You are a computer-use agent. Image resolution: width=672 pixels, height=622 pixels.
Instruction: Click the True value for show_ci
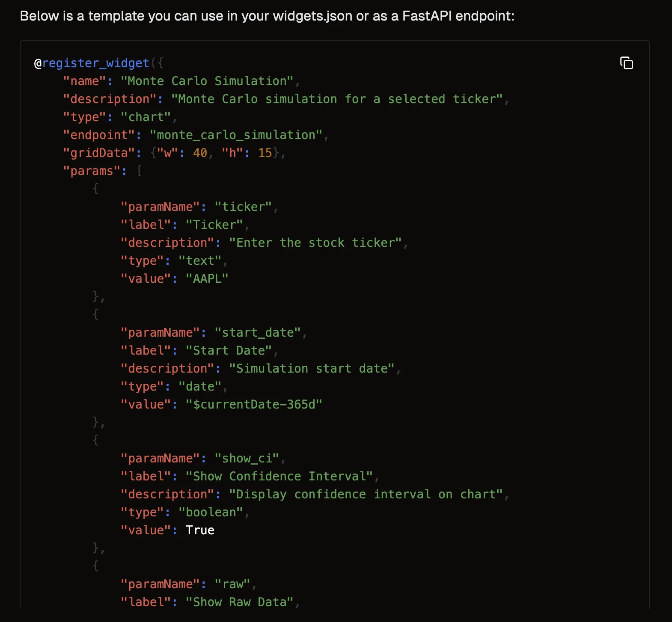tap(200, 530)
